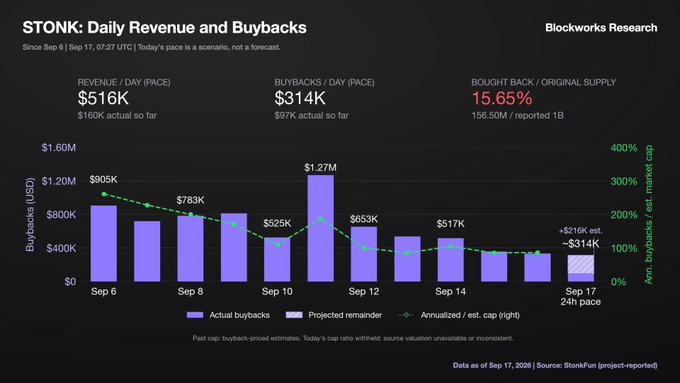Image resolution: width=680 pixels, height=383 pixels.
Task: Click the '$517K' data label
Action: (451, 224)
